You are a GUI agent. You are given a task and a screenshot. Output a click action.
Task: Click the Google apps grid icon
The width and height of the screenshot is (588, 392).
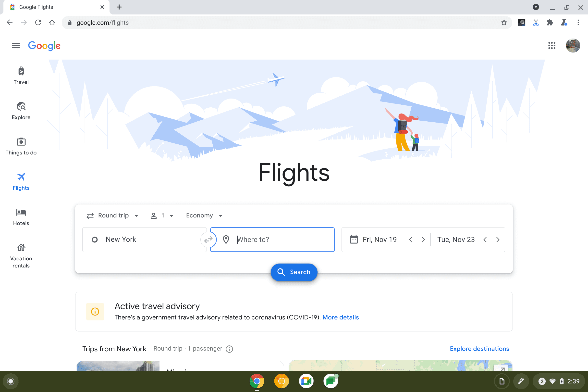coord(552,46)
